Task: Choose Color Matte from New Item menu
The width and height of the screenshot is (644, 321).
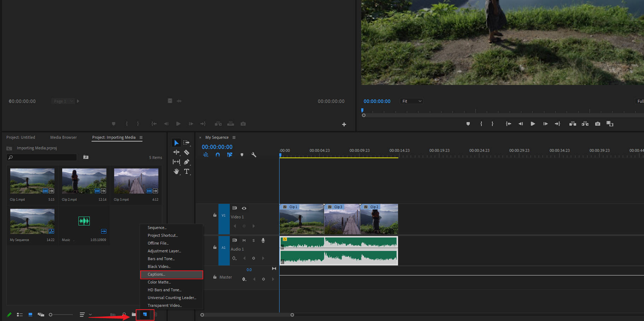Action: click(172, 282)
